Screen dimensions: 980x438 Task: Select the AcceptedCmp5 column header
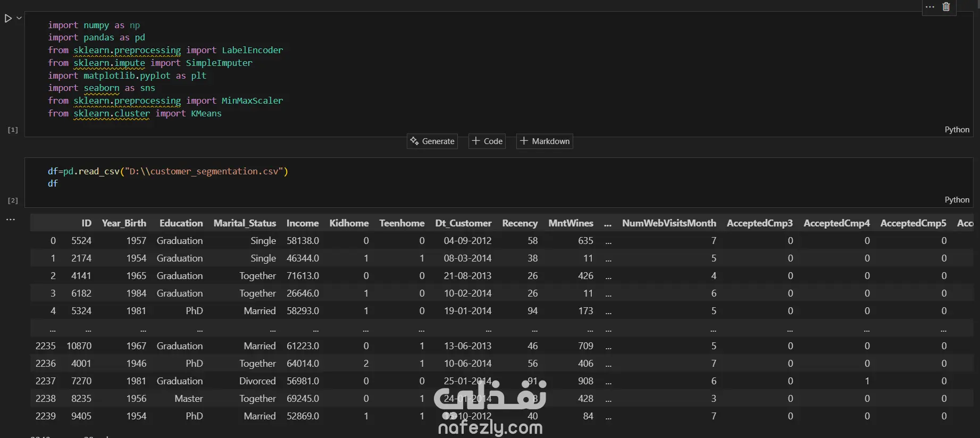pos(913,223)
